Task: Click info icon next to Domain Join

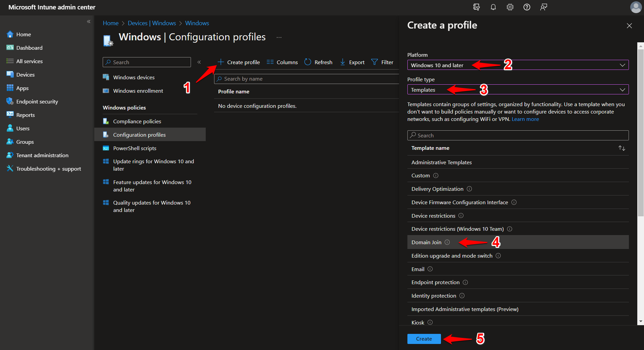Action: [447, 242]
